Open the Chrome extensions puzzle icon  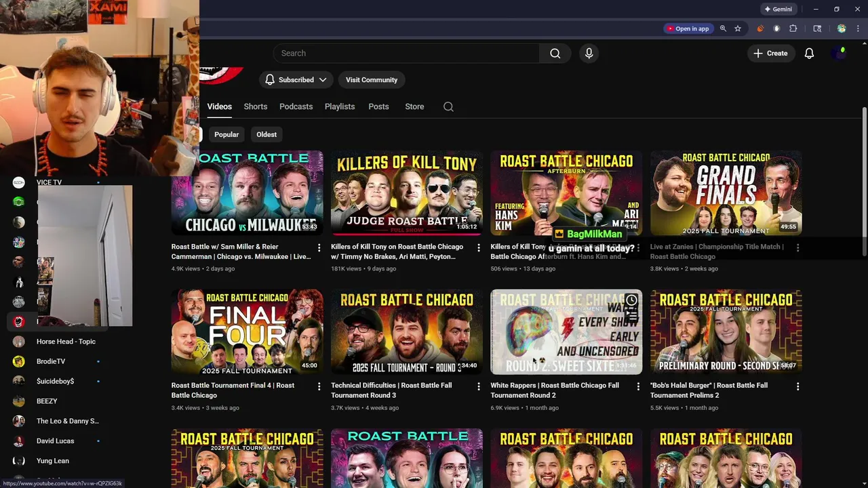793,28
